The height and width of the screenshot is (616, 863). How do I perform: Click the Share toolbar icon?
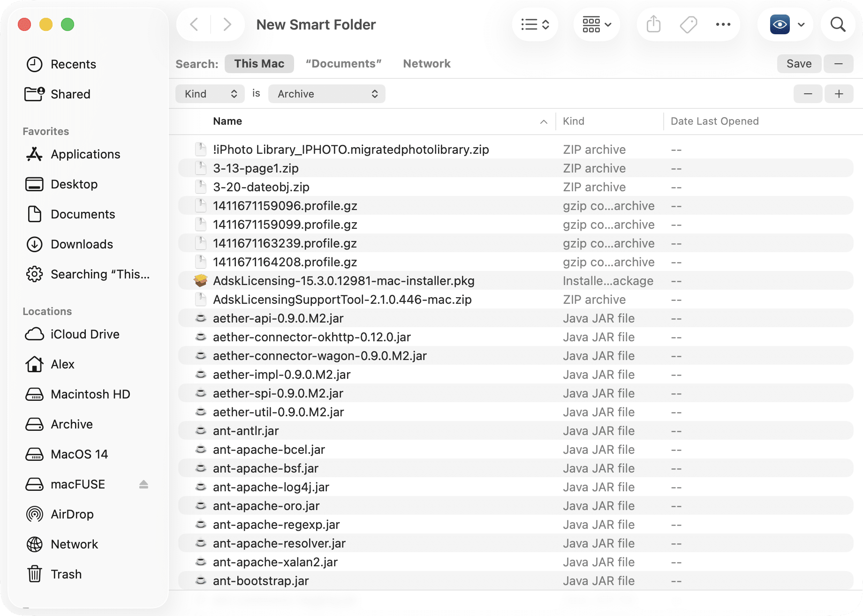click(653, 24)
